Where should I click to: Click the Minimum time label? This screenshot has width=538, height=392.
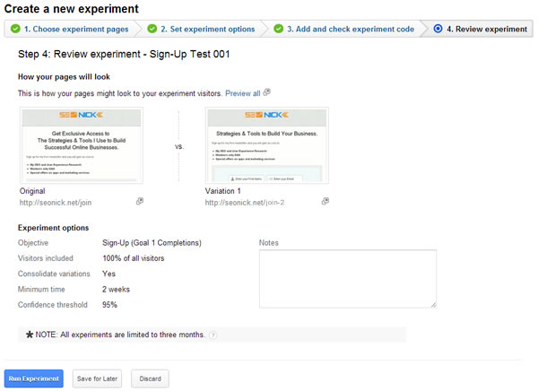(41, 290)
